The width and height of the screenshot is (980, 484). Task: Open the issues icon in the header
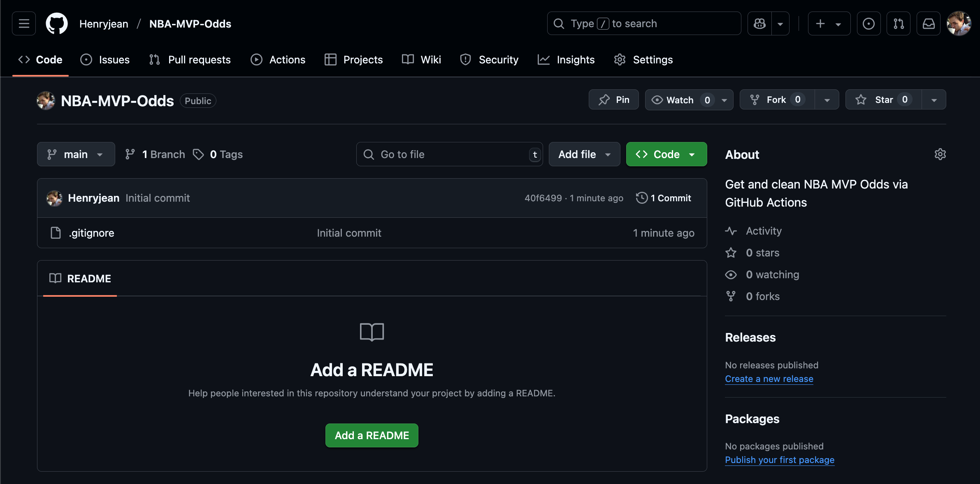869,23
